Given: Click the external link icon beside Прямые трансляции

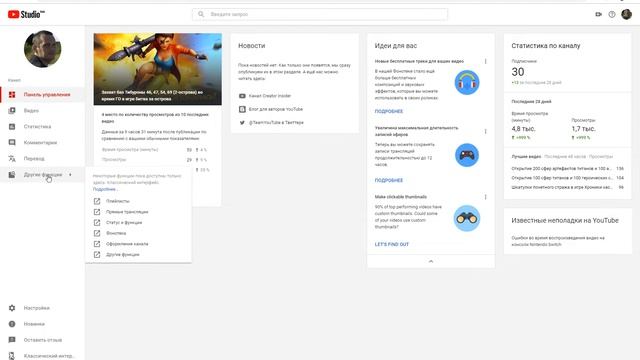Looking at the screenshot, I should click(97, 212).
